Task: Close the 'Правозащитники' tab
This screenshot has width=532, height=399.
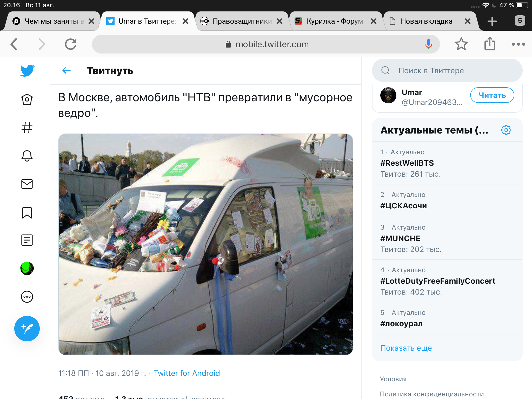Action: click(280, 21)
